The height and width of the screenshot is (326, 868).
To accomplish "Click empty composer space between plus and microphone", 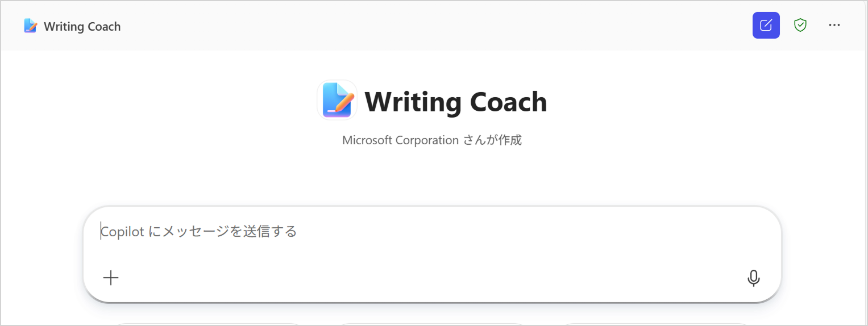I will [432, 278].
